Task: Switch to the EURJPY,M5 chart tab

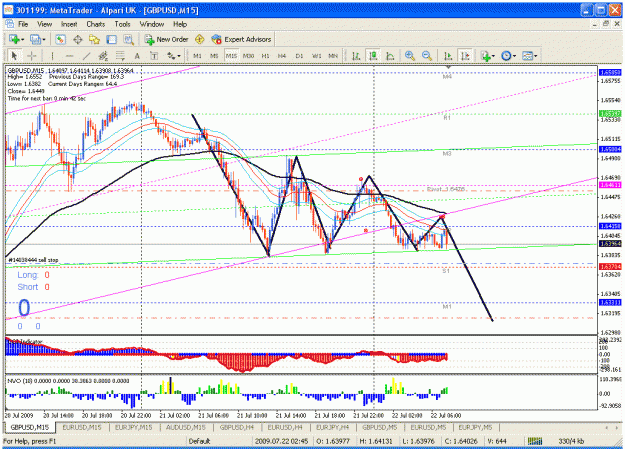Action: pos(475,427)
